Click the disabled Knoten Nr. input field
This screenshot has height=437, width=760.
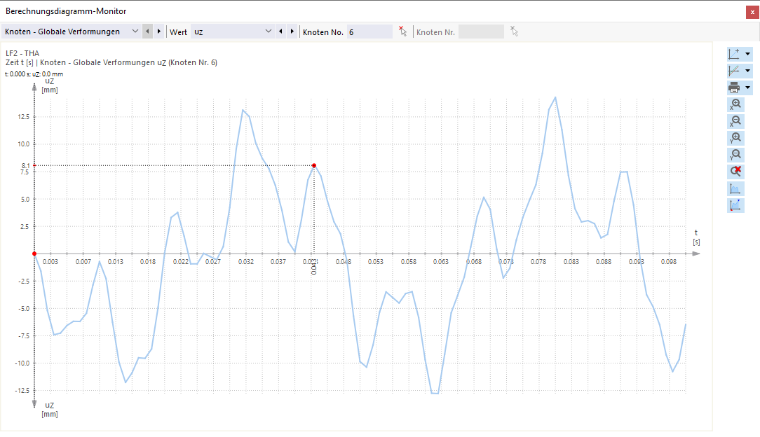pyautogui.click(x=481, y=32)
